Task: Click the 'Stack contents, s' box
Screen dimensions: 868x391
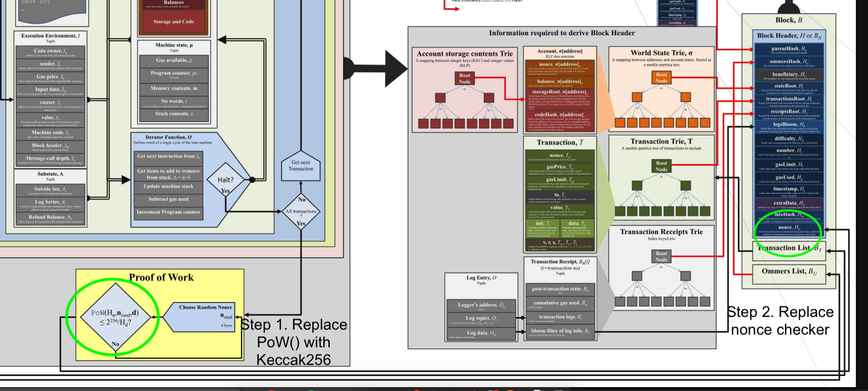Action: pyautogui.click(x=174, y=115)
